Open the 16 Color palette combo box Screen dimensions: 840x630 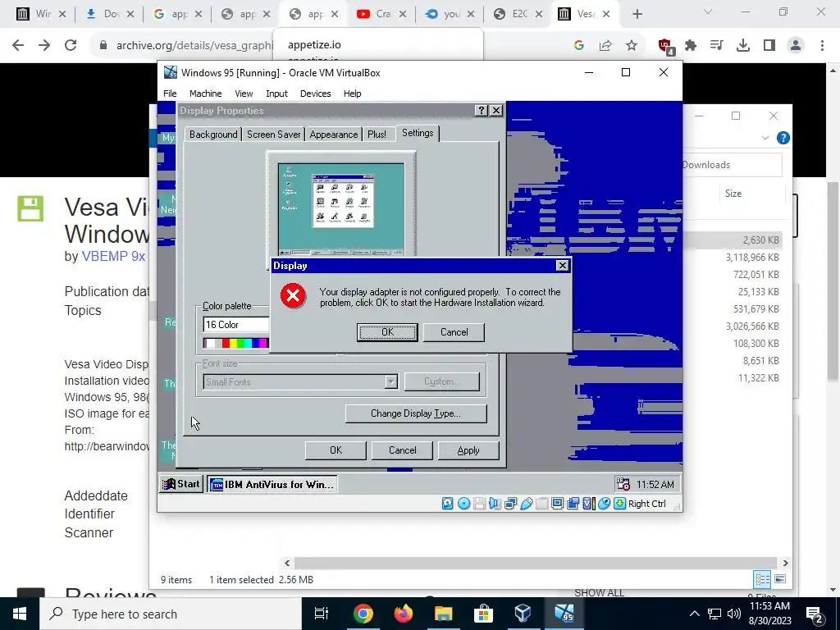(235, 325)
